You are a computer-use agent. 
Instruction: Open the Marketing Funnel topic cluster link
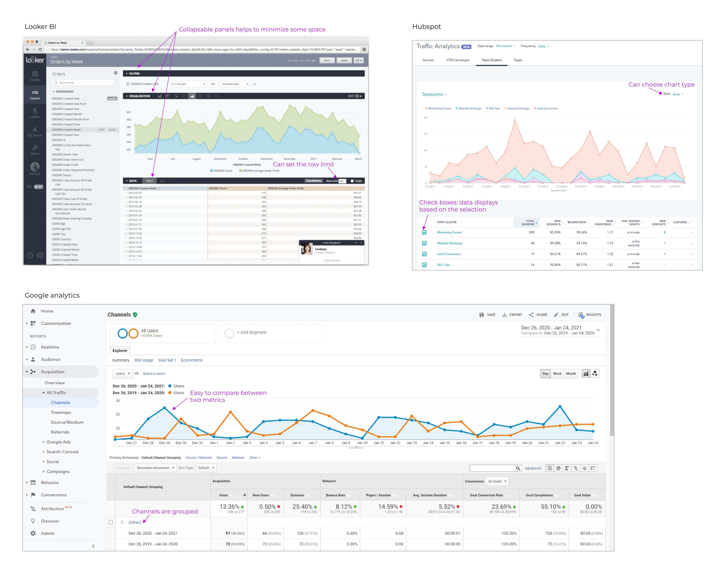click(449, 232)
